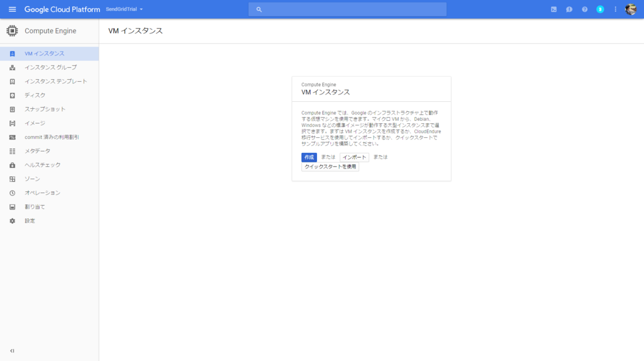Click the インスタンス グループ sidebar icon
Viewport: 644px width, 361px height.
click(x=13, y=68)
